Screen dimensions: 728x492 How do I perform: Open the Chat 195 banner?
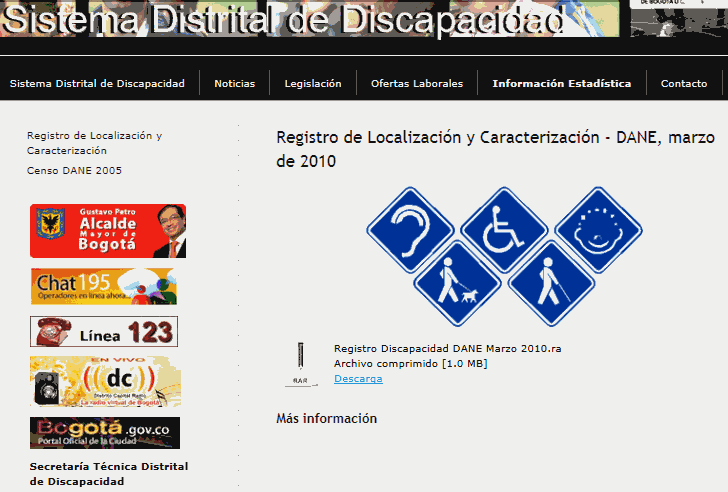[103, 287]
